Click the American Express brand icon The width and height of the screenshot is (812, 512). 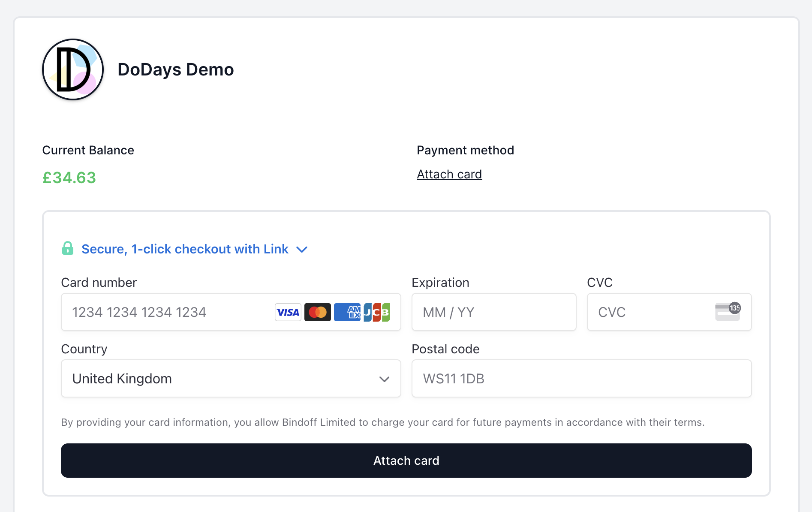pyautogui.click(x=347, y=312)
